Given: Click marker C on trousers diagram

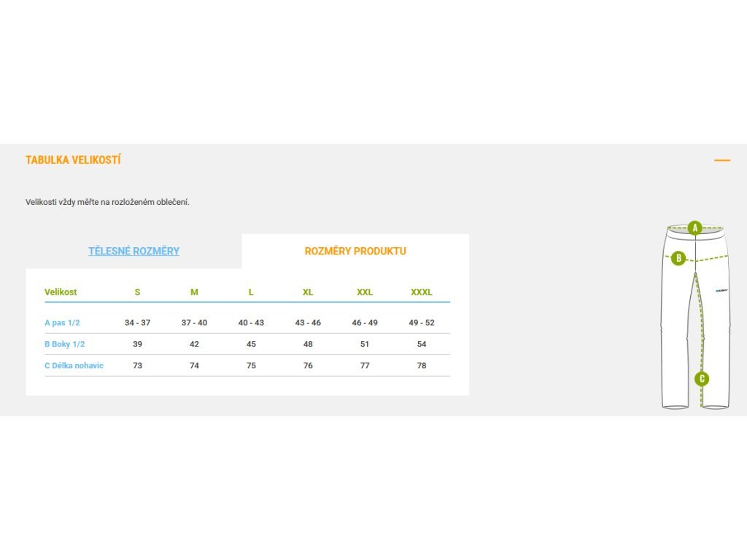Looking at the screenshot, I should click(x=702, y=379).
